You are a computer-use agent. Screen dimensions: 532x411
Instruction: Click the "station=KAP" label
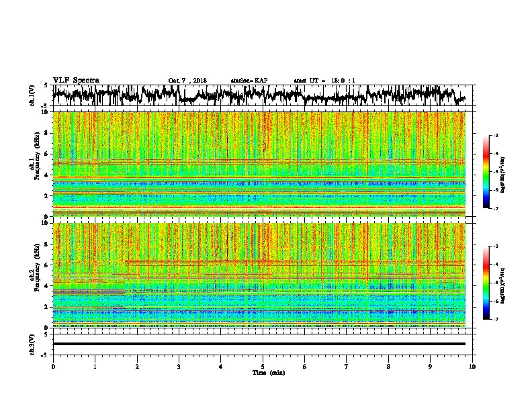tap(249, 81)
